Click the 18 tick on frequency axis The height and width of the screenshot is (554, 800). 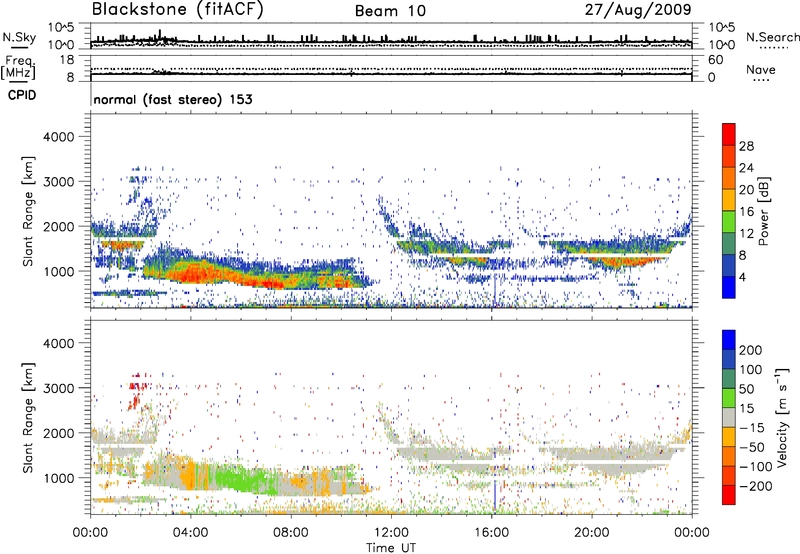click(x=67, y=60)
